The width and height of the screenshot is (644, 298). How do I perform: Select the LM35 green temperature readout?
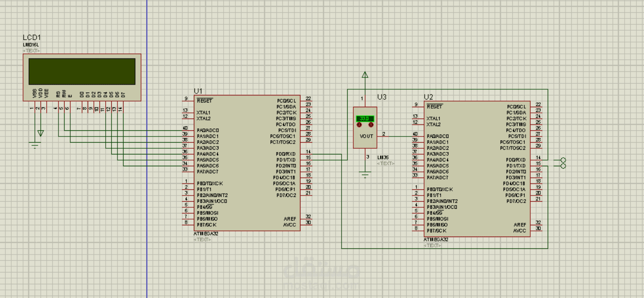[365, 118]
